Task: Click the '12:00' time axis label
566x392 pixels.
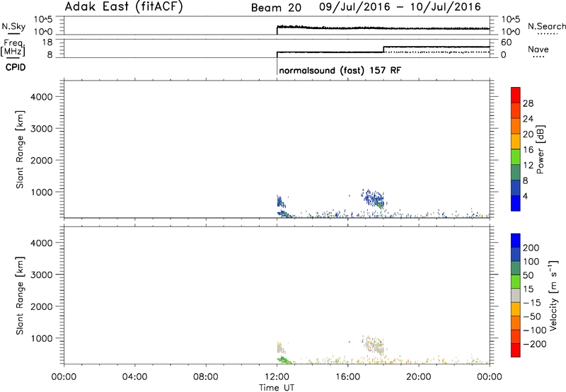Action: pos(277,377)
